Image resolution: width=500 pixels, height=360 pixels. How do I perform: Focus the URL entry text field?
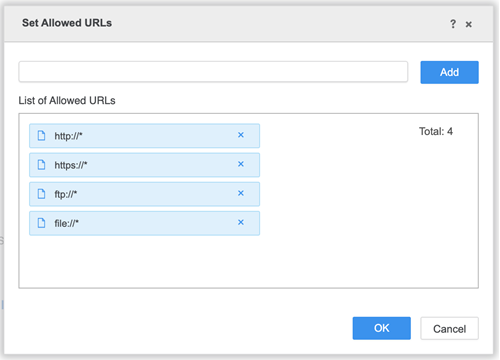213,72
